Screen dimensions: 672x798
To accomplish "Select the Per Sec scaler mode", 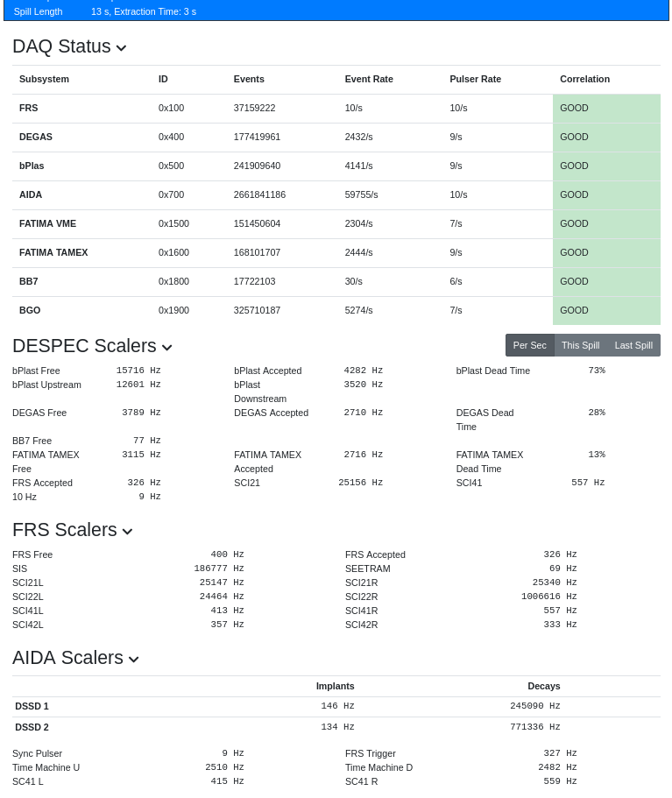I will tap(529, 345).
